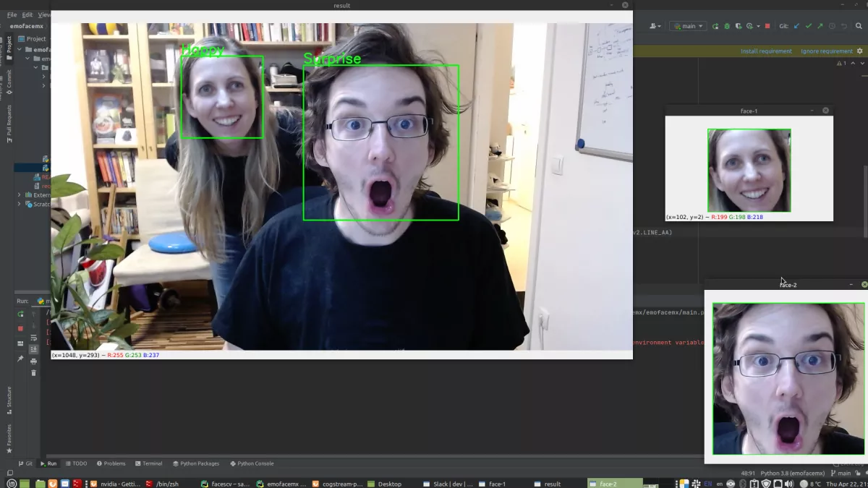
Task: Open Search Everywhere with the magnifier icon
Action: 859,26
